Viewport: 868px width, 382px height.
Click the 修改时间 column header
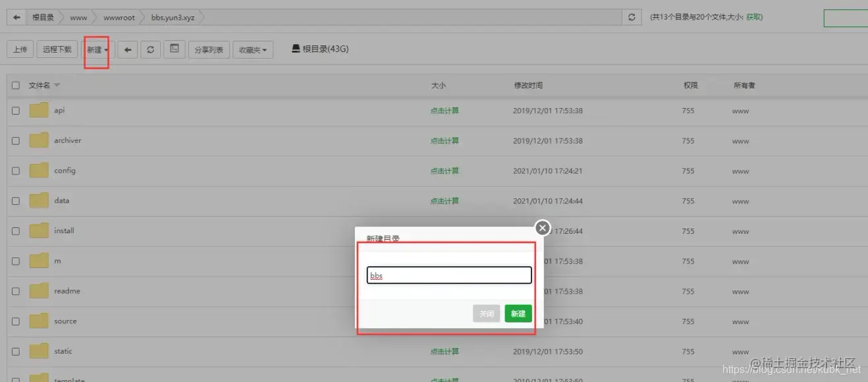(528, 86)
